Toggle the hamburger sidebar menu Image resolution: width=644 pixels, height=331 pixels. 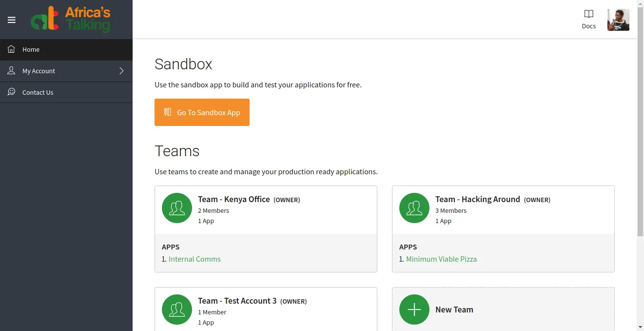[x=12, y=20]
